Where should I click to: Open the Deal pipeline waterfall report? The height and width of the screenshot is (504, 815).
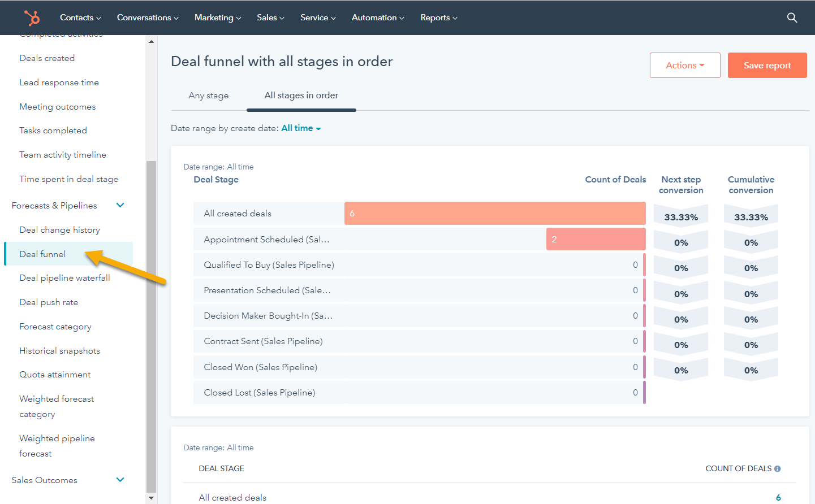[64, 277]
